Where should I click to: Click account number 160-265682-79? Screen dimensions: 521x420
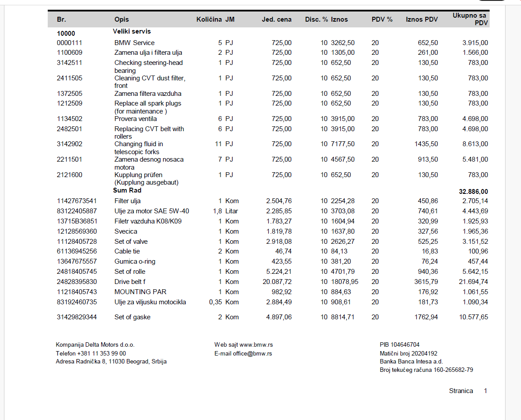(453, 370)
